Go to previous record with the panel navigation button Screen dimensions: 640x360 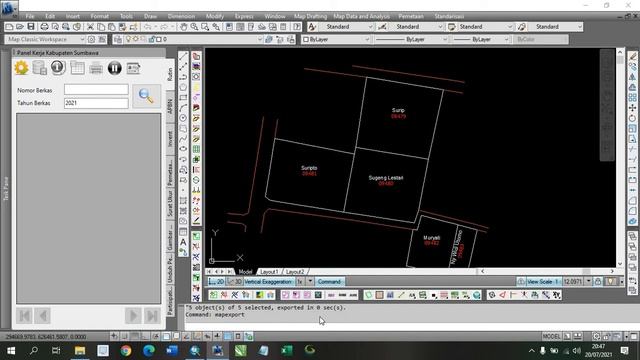point(42,316)
